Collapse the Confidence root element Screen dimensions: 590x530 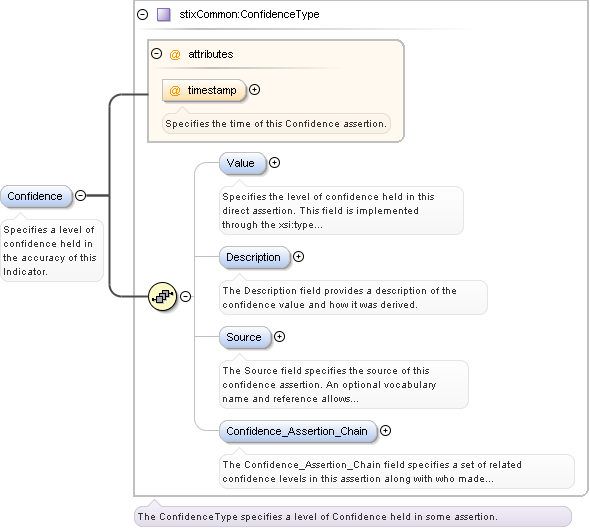81,195
